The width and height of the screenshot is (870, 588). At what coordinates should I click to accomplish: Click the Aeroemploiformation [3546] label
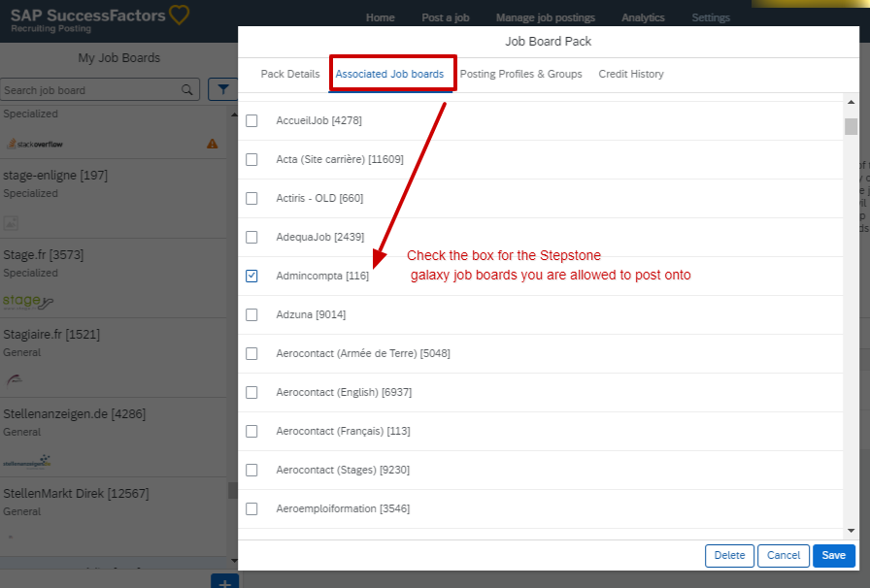pos(343,509)
